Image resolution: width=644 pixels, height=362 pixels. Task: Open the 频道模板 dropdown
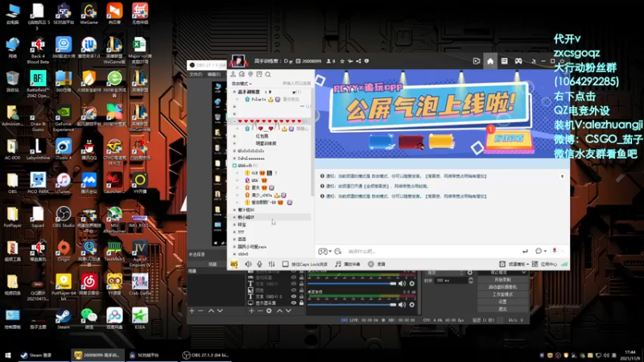tap(514, 265)
